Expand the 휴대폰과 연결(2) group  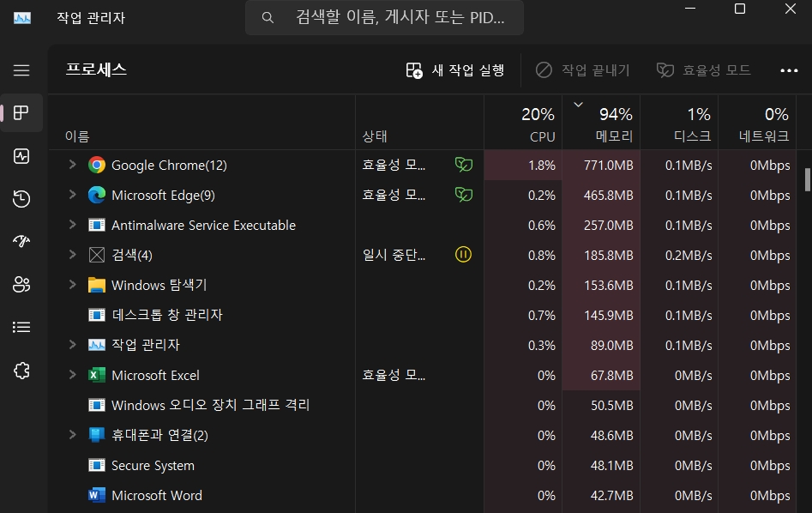pyautogui.click(x=73, y=434)
